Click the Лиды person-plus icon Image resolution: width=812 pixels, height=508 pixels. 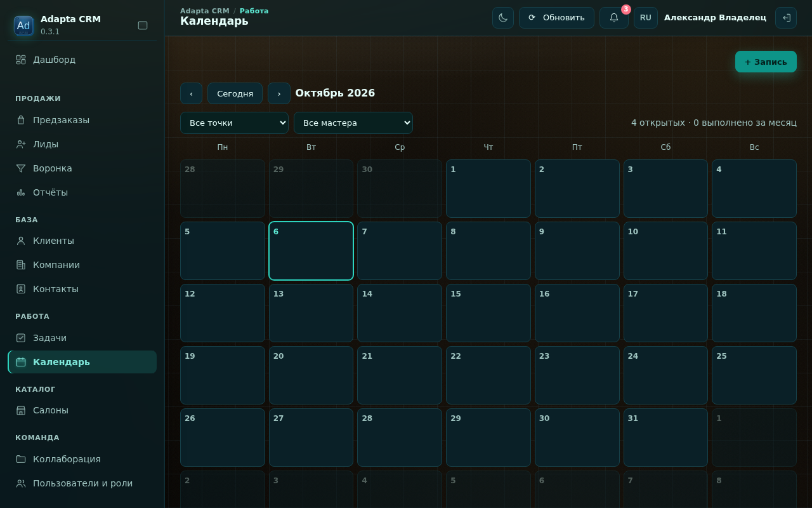21,144
